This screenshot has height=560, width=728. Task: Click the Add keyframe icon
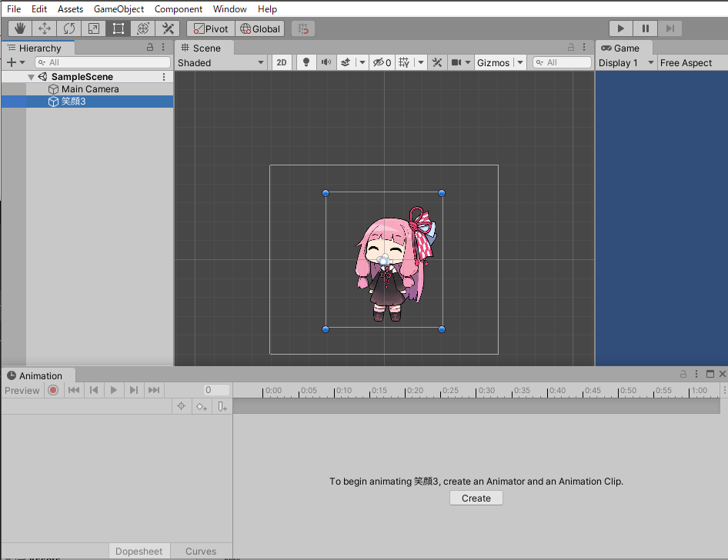coord(202,407)
